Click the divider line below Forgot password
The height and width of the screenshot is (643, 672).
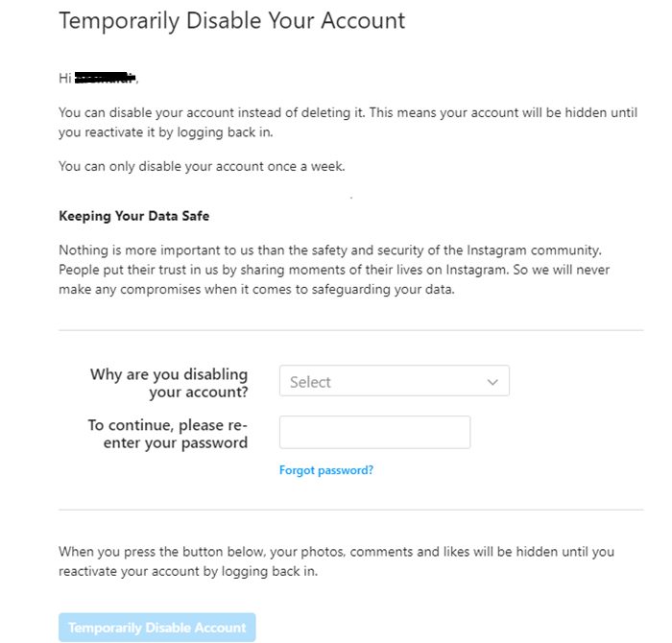350,509
